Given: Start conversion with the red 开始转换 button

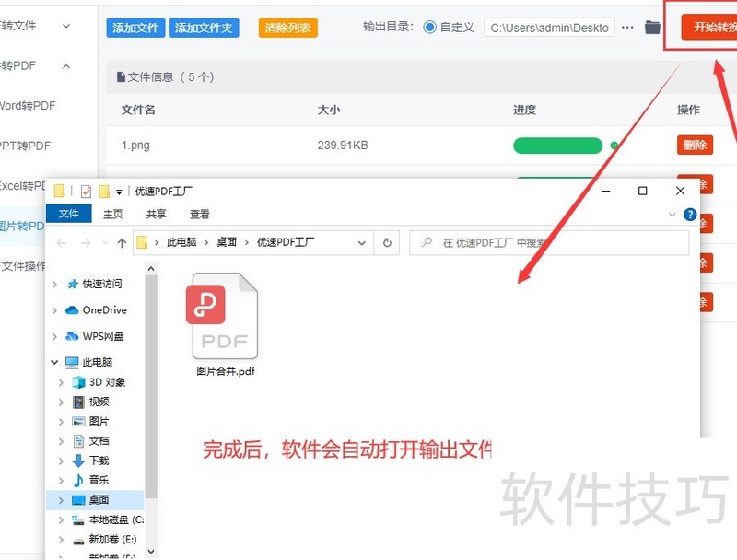Looking at the screenshot, I should [709, 27].
